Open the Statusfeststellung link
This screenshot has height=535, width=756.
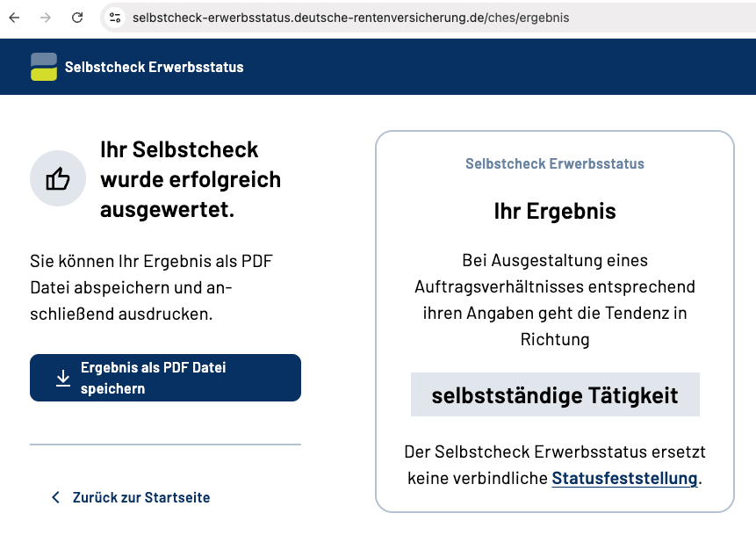(x=623, y=478)
